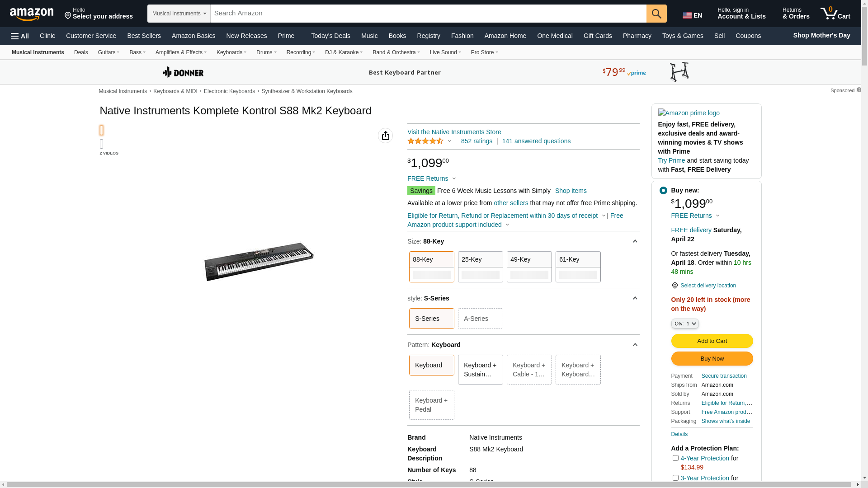Open Today's Deals in navigation bar

(x=330, y=36)
